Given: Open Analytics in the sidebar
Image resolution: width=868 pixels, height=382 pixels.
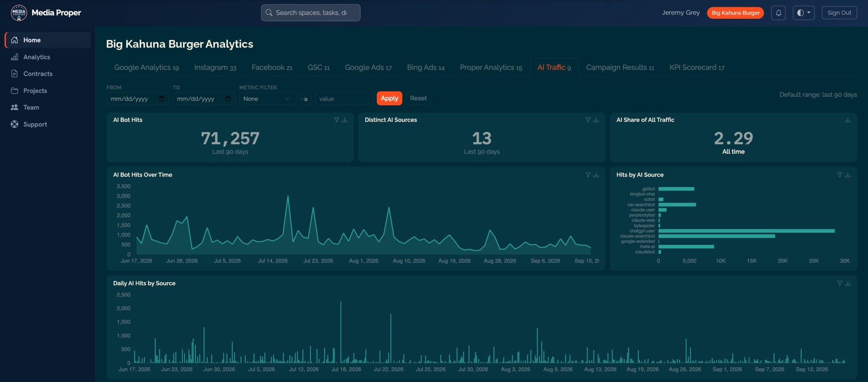Looking at the screenshot, I should (48, 57).
